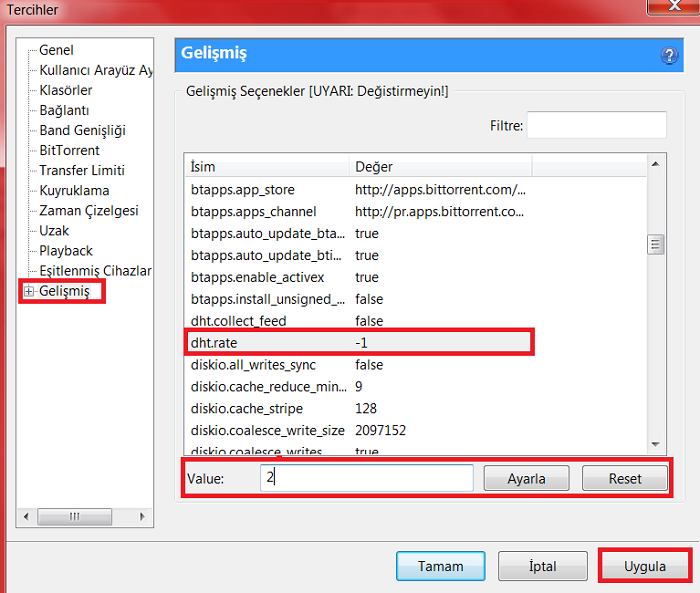Cancel with the İptal button
The height and width of the screenshot is (593, 700).
point(542,566)
